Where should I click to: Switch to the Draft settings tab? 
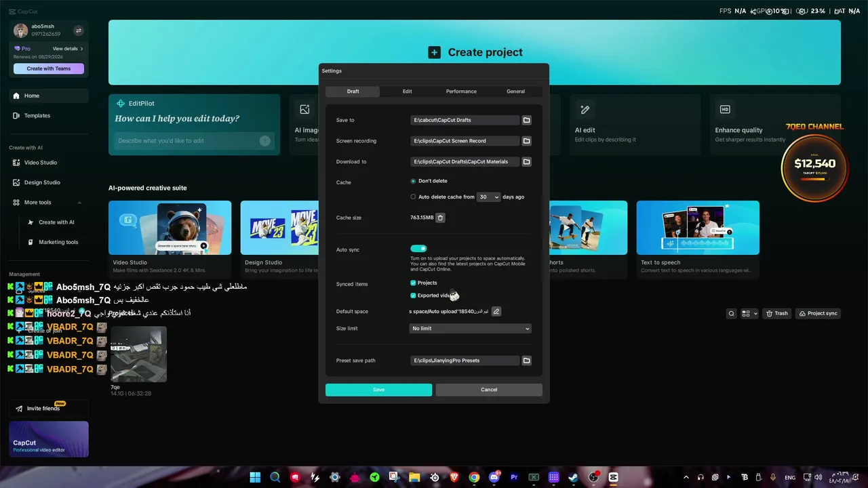pos(353,91)
